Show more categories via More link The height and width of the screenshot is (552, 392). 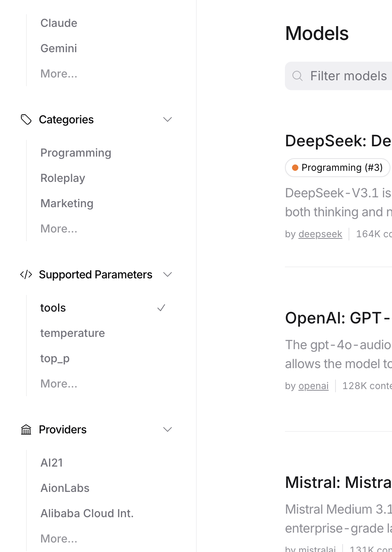pos(59,229)
